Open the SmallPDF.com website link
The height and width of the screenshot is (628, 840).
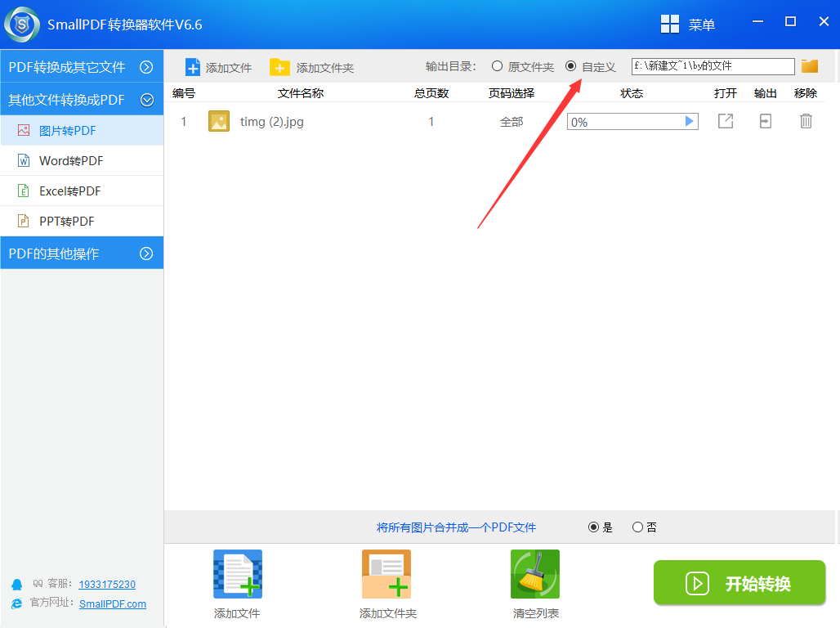113,603
